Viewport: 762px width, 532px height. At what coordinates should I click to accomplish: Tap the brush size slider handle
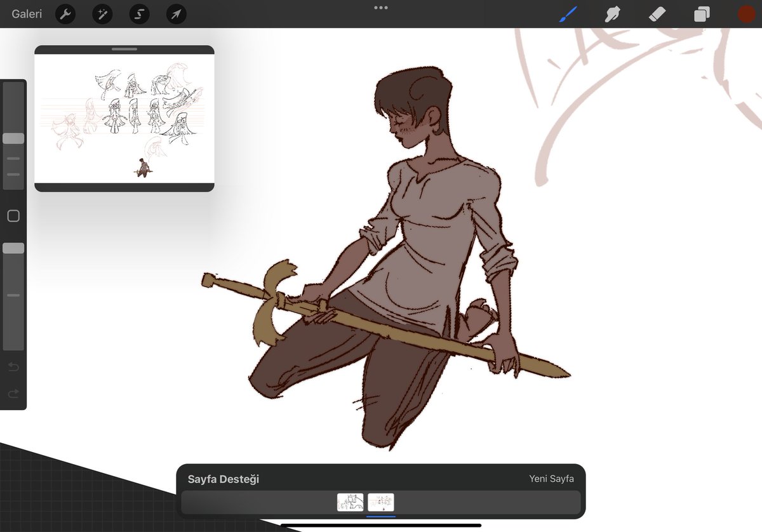pyautogui.click(x=13, y=138)
